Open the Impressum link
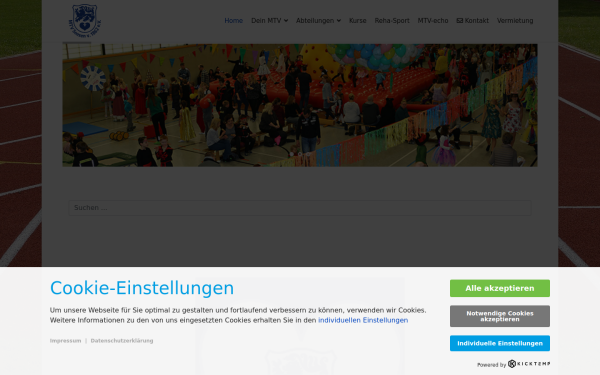The width and height of the screenshot is (600, 375). [65, 341]
